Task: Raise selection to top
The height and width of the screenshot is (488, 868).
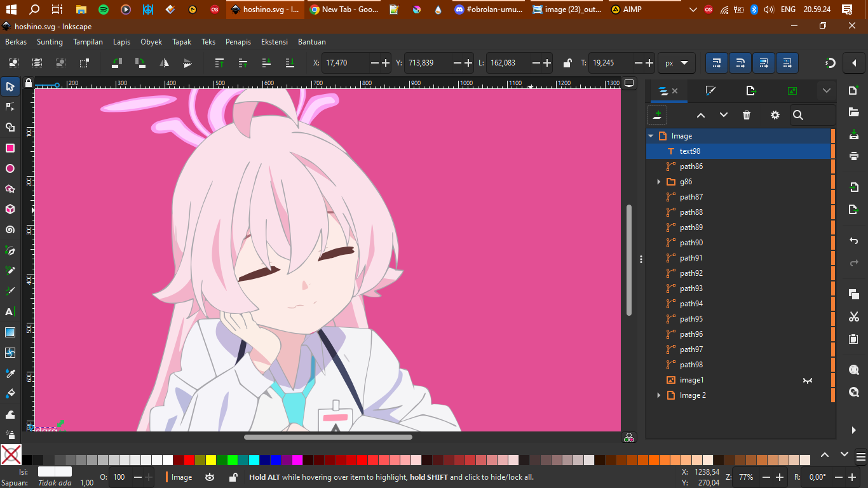Action: pyautogui.click(x=219, y=63)
